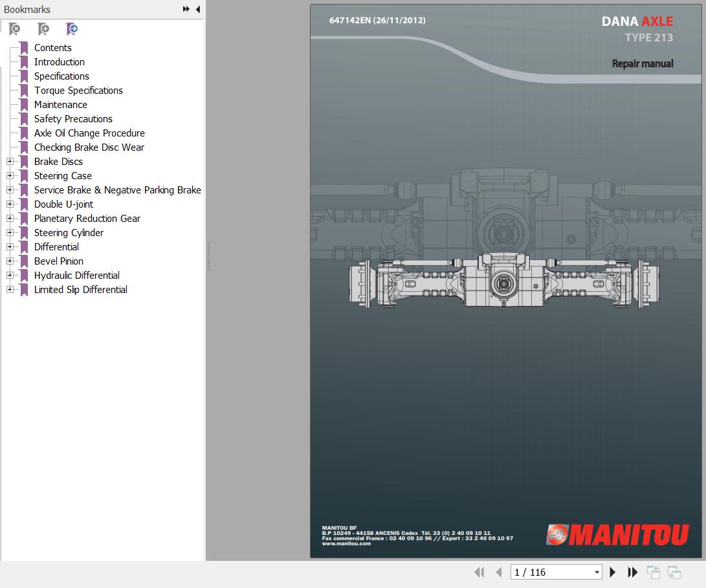Select Service Brake & Negative Parking Brake label
Screen dimensions: 706x588
pyautogui.click(x=118, y=190)
